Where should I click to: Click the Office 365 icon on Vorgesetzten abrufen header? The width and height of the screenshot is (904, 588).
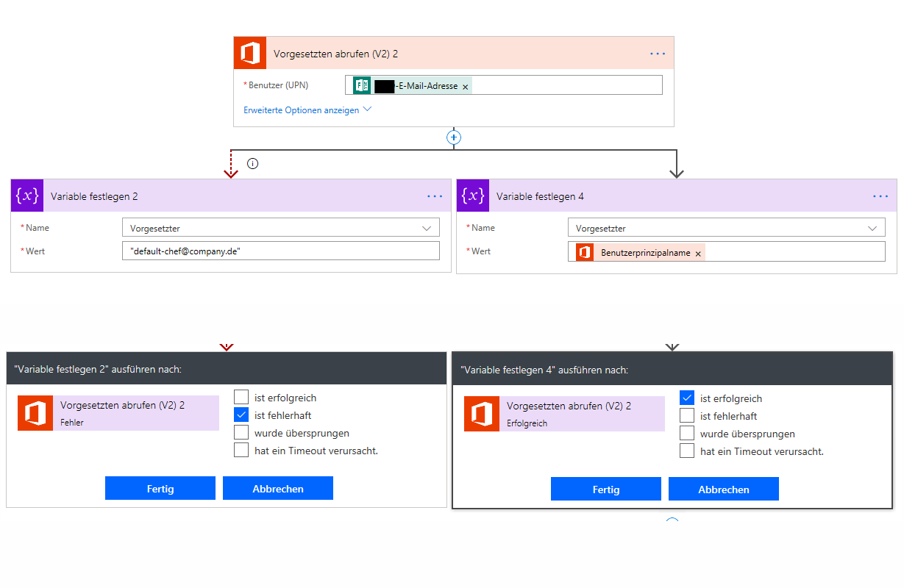point(249,52)
